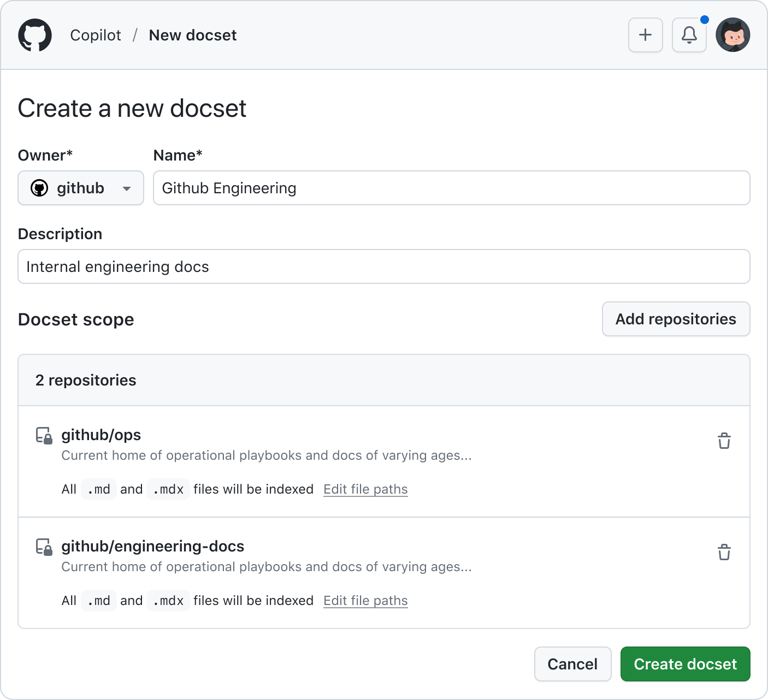Click New docset in the breadcrumb
768x700 pixels.
(x=192, y=35)
